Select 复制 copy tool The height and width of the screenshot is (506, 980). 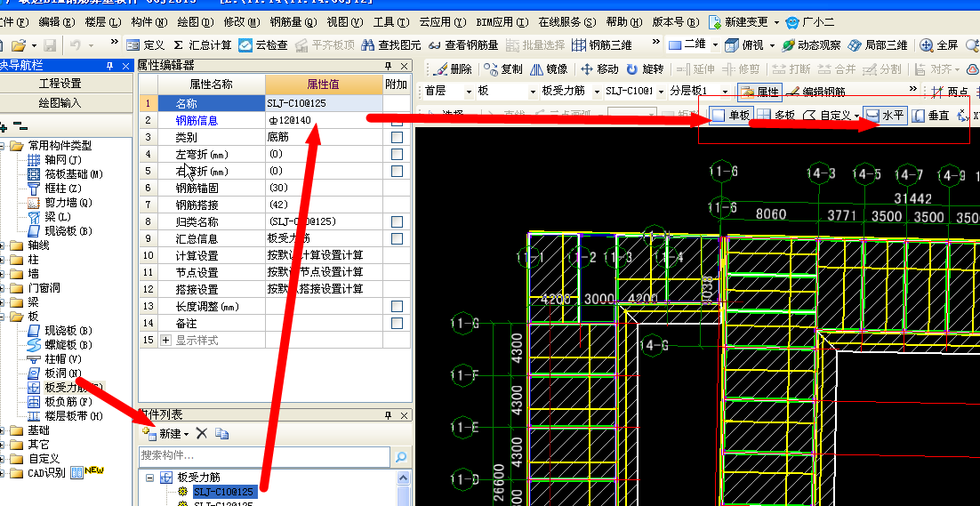click(x=503, y=68)
